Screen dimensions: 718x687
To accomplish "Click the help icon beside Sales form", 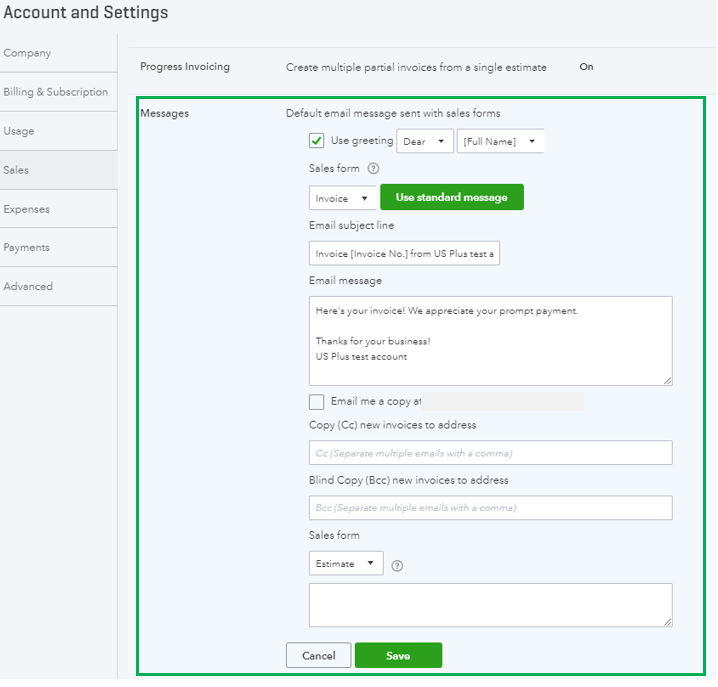I will [373, 168].
